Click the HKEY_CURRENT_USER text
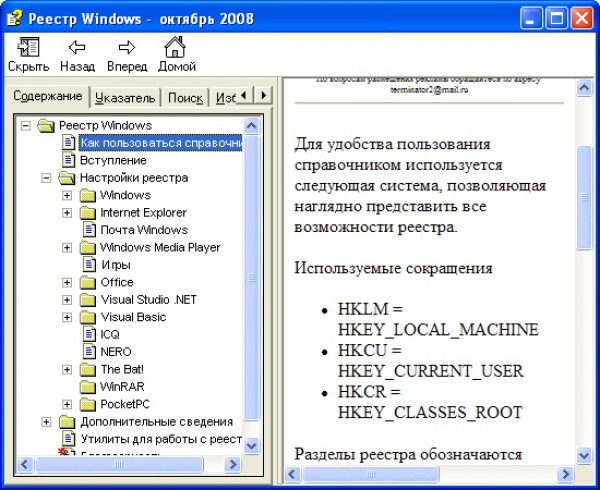The image size is (600, 490). 430,371
